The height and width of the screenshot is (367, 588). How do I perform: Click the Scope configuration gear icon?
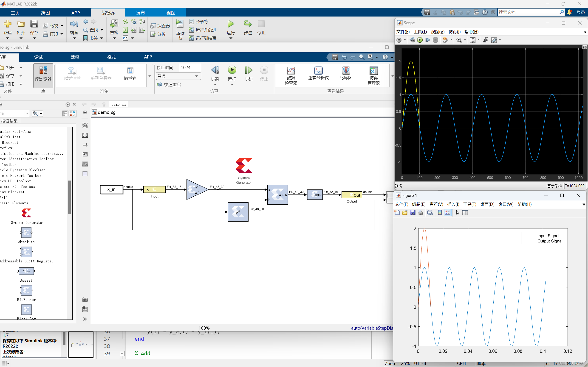point(399,40)
